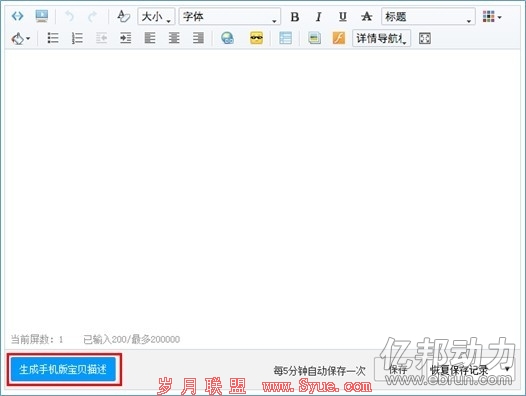The height and width of the screenshot is (396, 526).
Task: Toggle italic formatting
Action: [x=318, y=16]
